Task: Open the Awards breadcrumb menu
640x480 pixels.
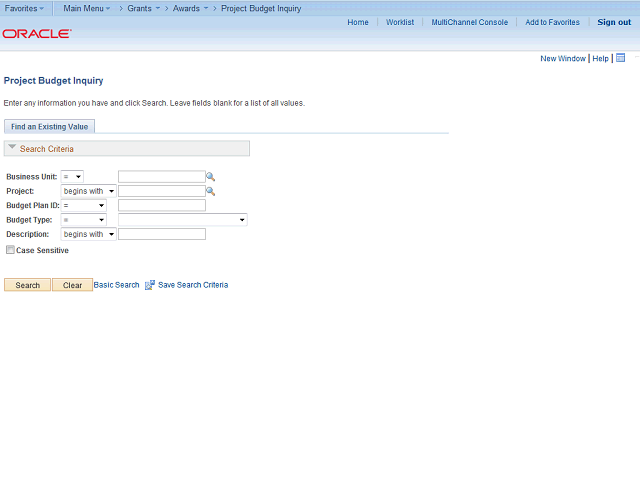Action: [x=191, y=8]
